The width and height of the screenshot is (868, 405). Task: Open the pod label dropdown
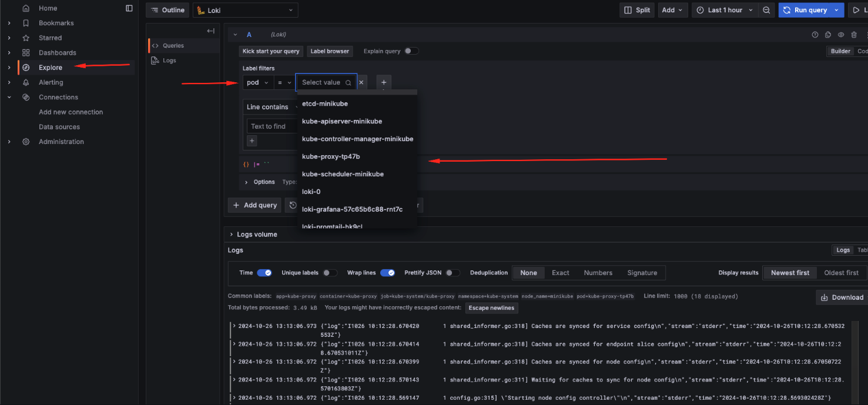pos(258,83)
